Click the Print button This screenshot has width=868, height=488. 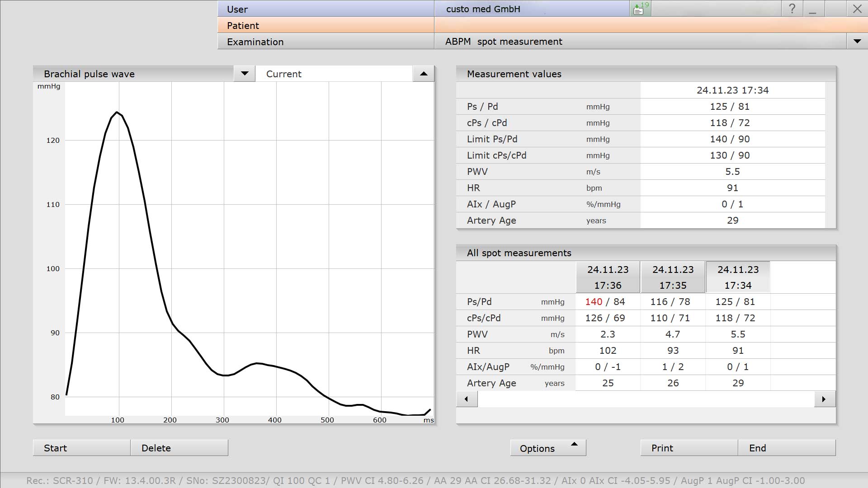coord(689,448)
